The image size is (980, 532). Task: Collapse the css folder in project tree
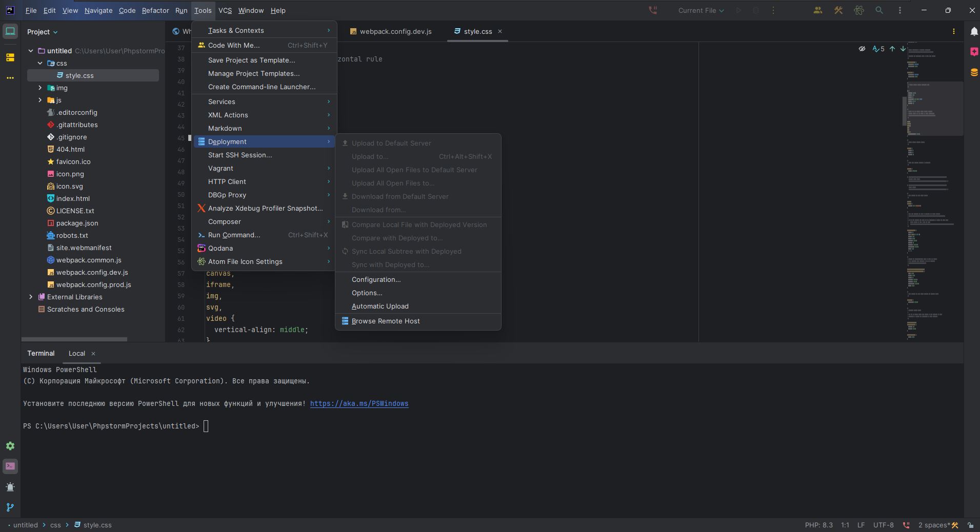click(x=40, y=63)
